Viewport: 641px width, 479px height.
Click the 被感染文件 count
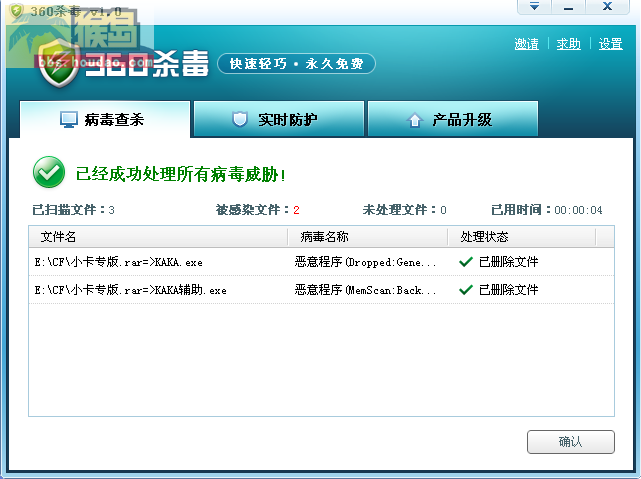click(296, 210)
